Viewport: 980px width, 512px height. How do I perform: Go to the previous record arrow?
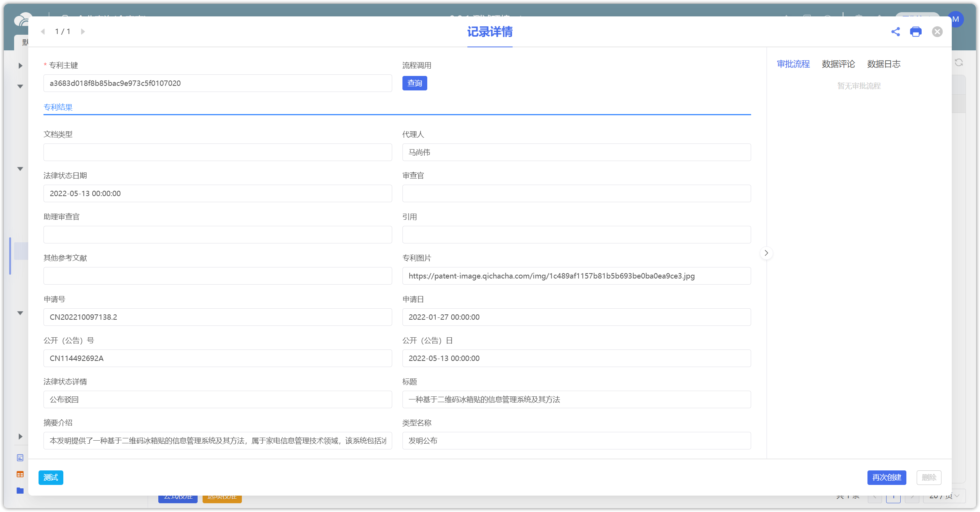click(43, 32)
